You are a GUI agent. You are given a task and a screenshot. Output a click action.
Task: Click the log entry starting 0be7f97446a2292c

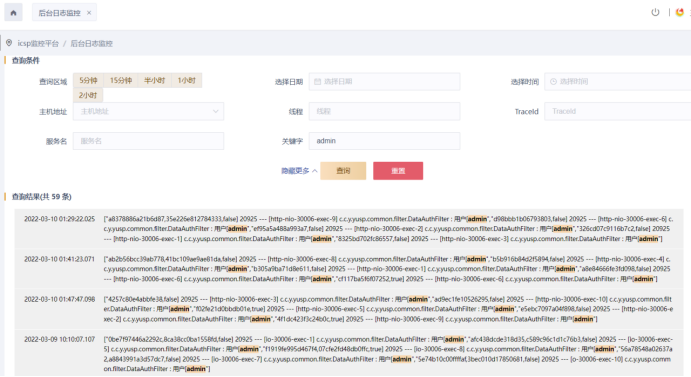(388, 354)
